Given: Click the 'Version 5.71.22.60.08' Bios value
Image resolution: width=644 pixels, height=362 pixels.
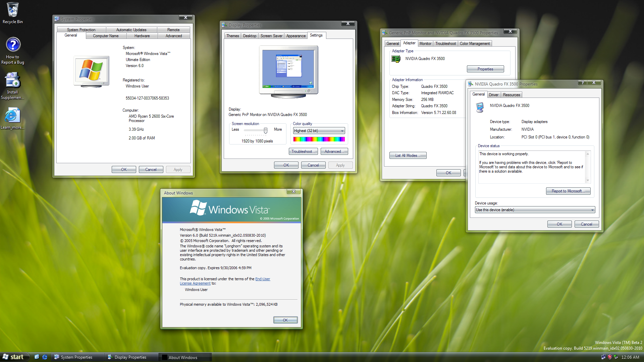Looking at the screenshot, I should click(x=439, y=113).
